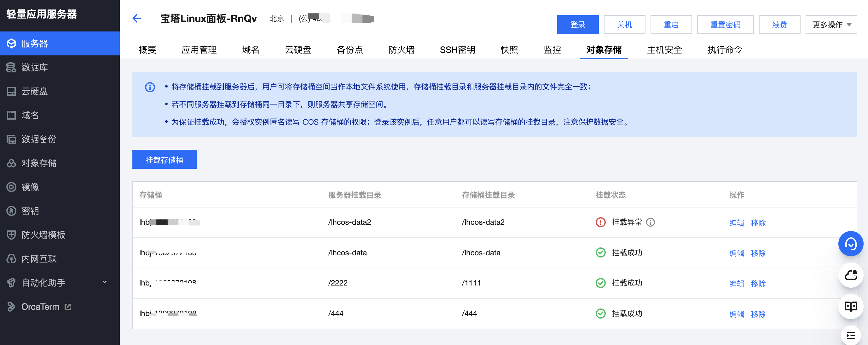This screenshot has height=345, width=868.
Task: Click the 挂载存储桶 button
Action: pos(164,160)
